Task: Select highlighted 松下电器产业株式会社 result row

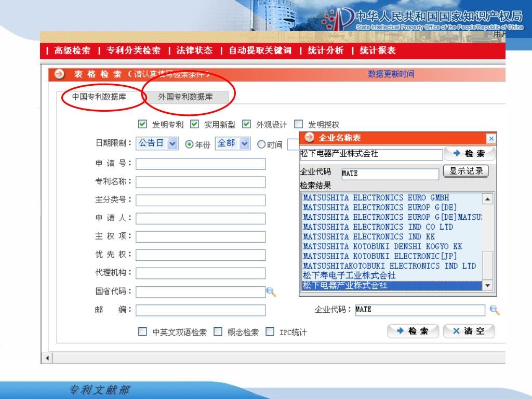Action: 392,286
